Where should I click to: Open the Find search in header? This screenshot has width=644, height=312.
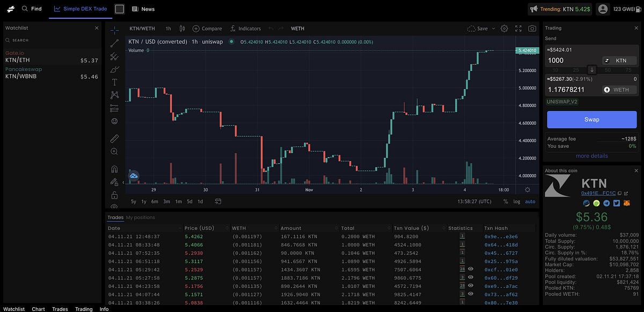[x=32, y=9]
